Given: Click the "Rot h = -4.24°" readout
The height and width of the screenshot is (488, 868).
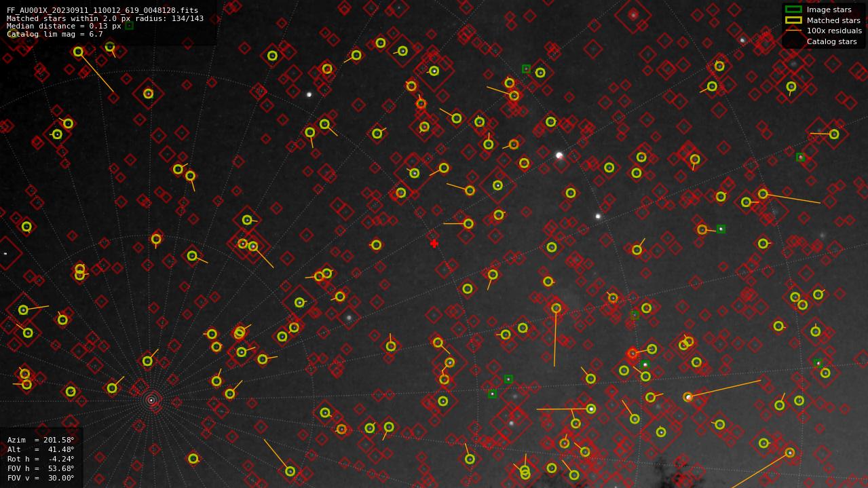Looking at the screenshot, I should [x=41, y=459].
